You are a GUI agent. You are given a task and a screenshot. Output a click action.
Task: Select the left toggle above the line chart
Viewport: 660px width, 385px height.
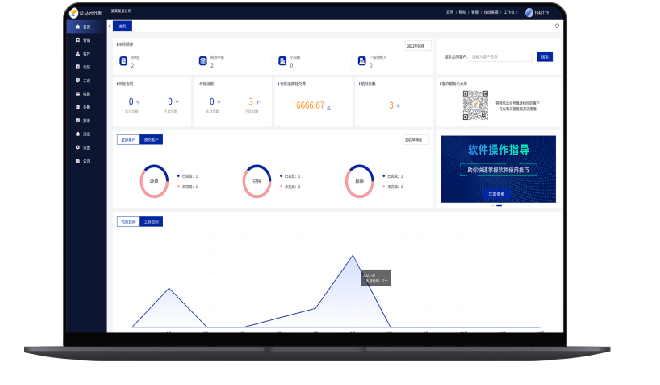tap(128, 222)
